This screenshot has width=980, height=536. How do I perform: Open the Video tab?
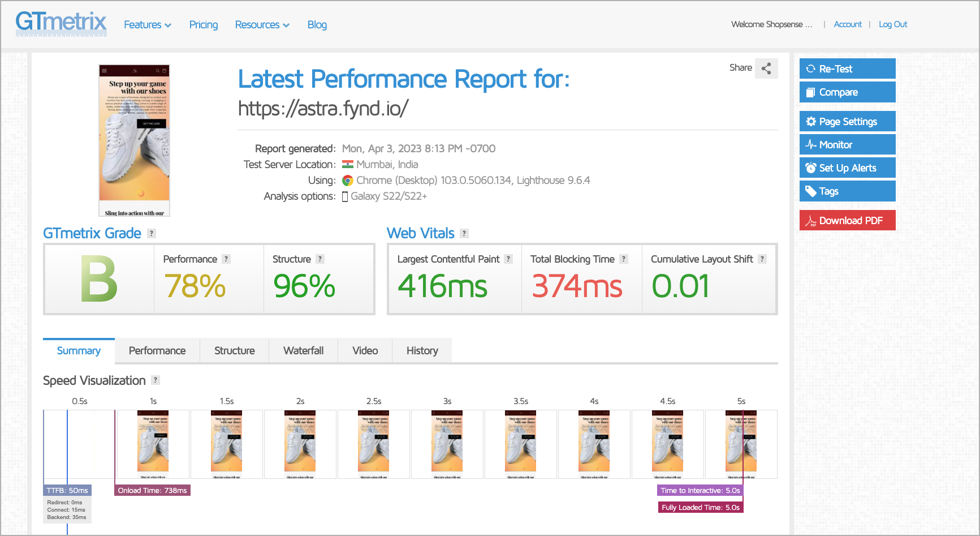pos(365,351)
